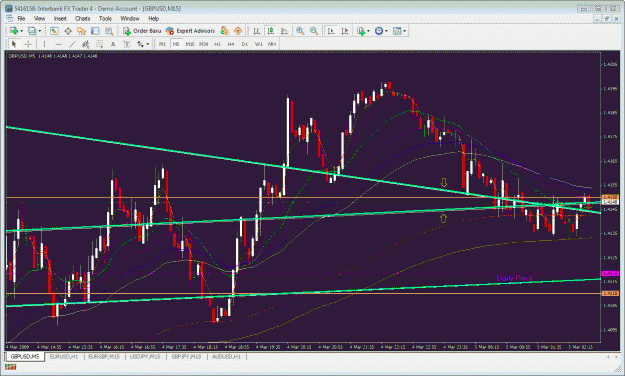This screenshot has width=625, height=376.
Task: Select the Vertical Line drawing tool
Action: 44,44
